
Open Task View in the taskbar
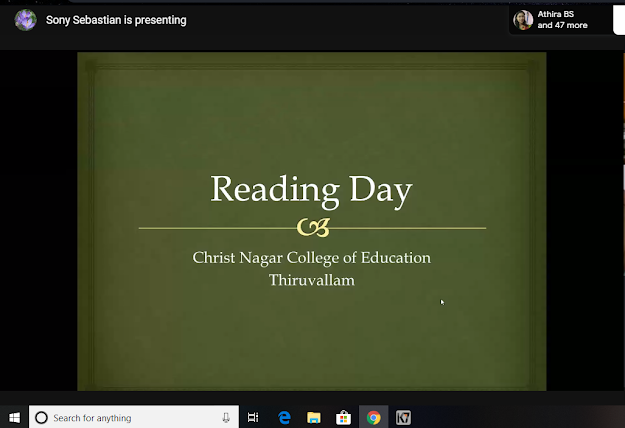(253, 417)
